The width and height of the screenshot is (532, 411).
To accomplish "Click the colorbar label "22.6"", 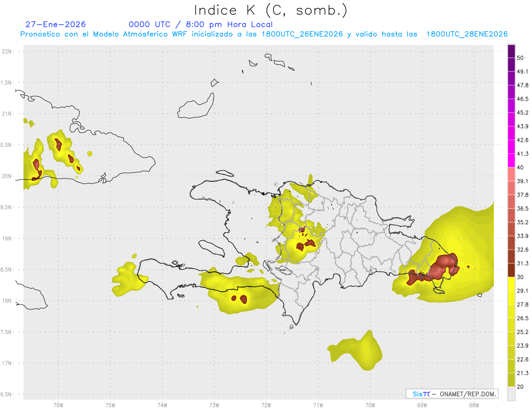I will [523, 359].
